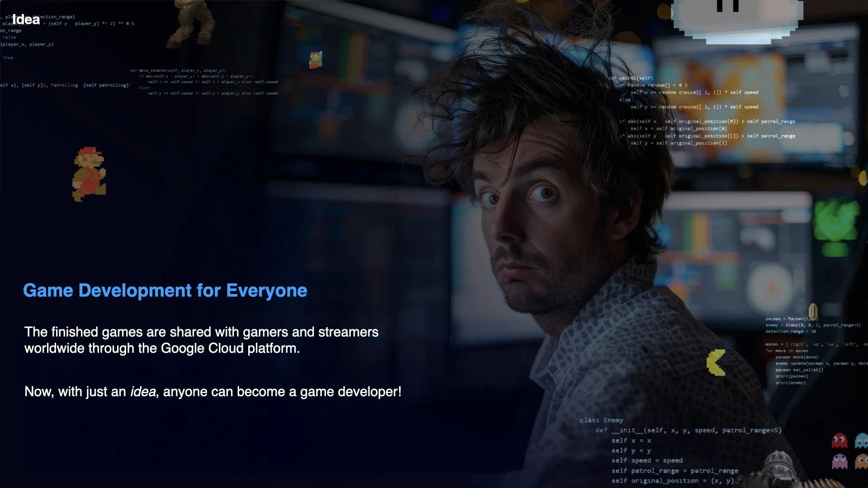
Task: Click the italic word "idea"
Action: 143,392
